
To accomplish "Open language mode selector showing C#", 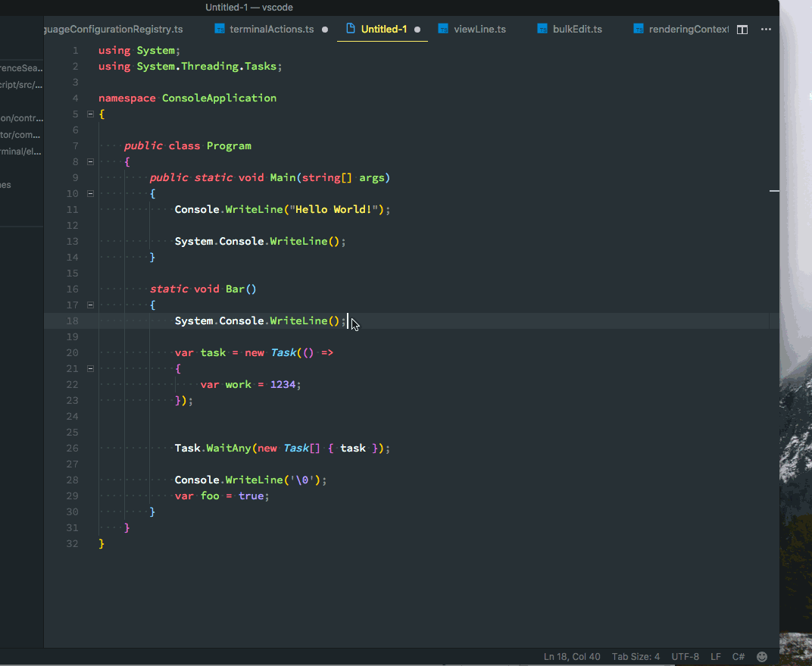I will point(739,656).
